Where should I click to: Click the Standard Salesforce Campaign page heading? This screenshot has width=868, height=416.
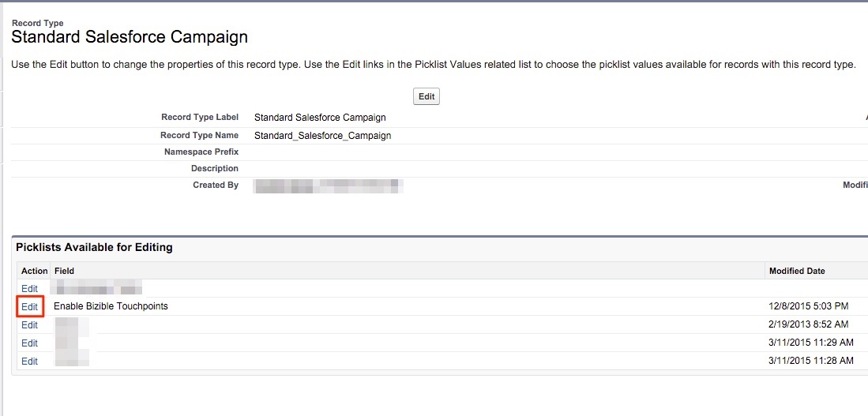click(x=130, y=37)
